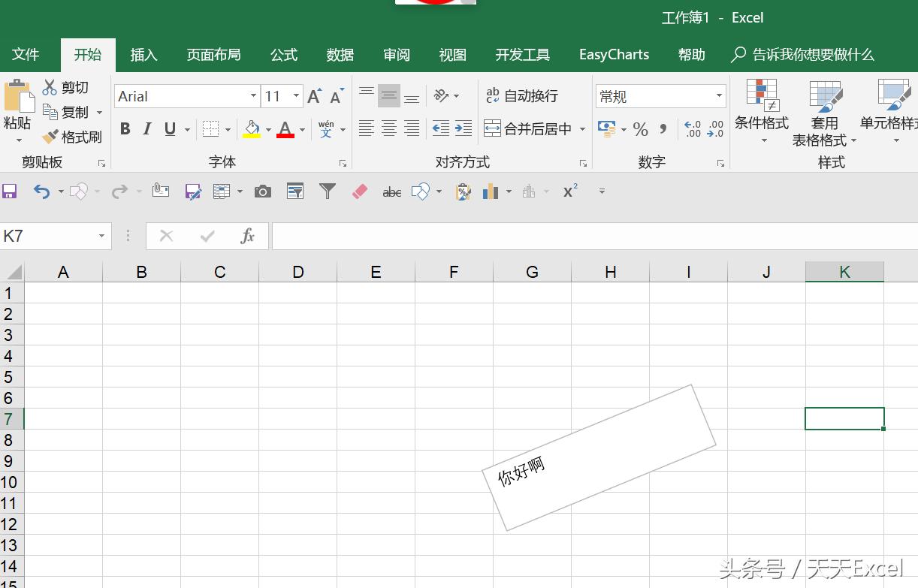Image resolution: width=918 pixels, height=588 pixels.
Task: Switch to the 插入 ribbon tab
Action: [x=143, y=54]
